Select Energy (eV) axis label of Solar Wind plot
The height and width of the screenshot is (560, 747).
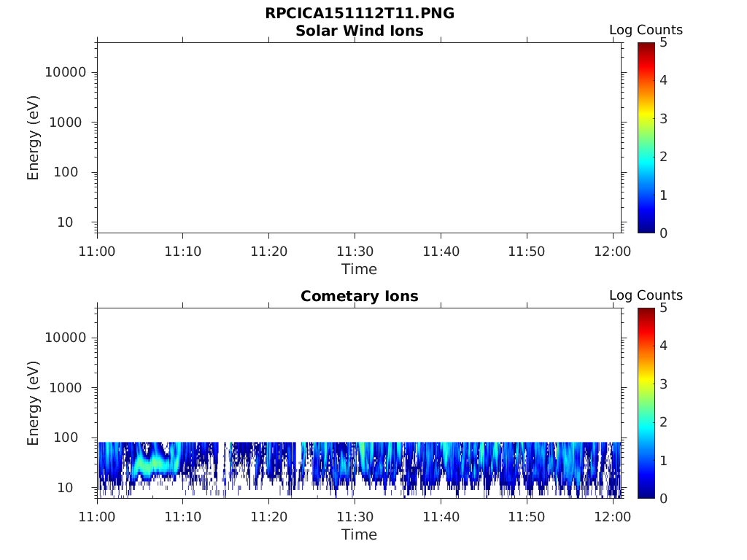click(x=33, y=138)
